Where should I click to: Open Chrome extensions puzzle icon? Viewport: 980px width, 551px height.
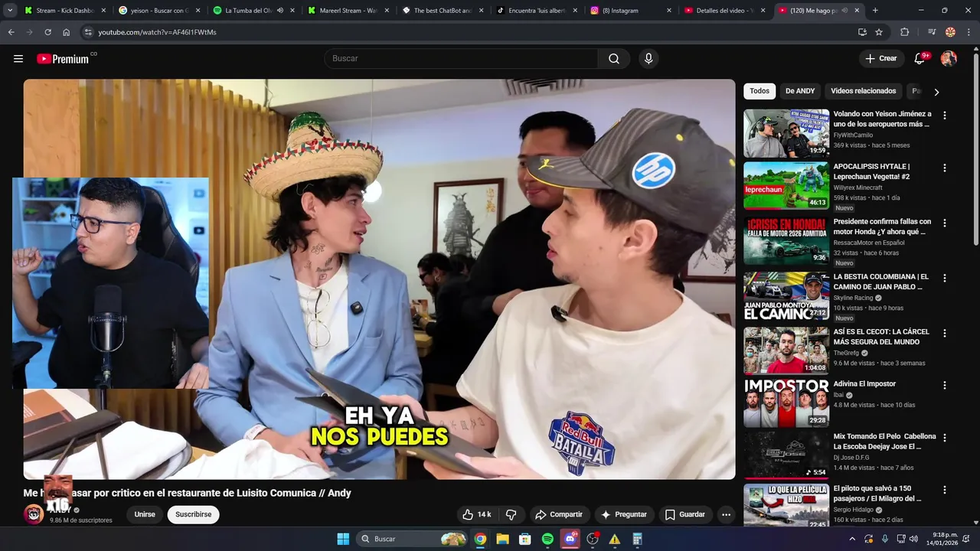(904, 32)
